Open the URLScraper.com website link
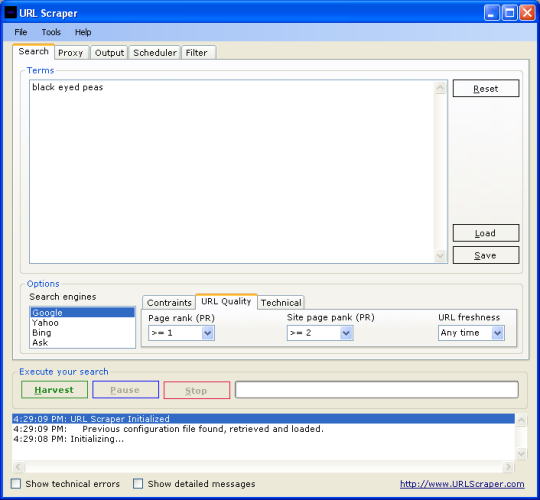540x500 pixels. coord(462,484)
